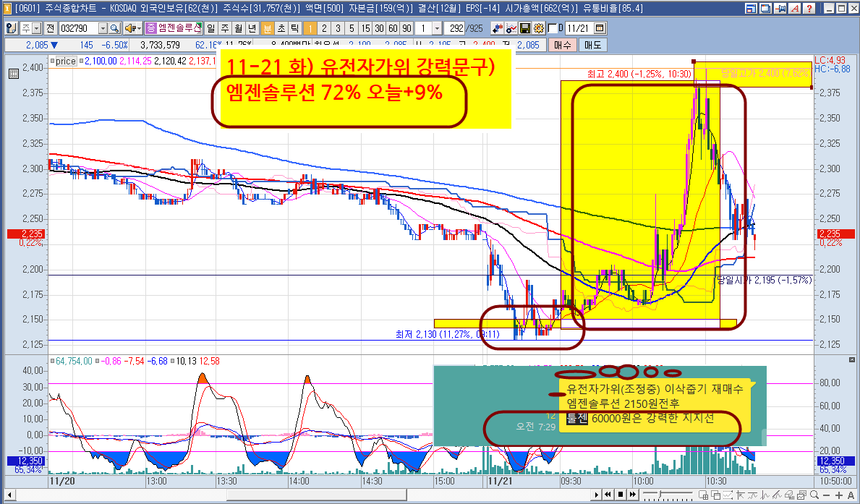Select the 90-minute interval button
Image resolution: width=860 pixels, height=504 pixels.
coord(406,28)
